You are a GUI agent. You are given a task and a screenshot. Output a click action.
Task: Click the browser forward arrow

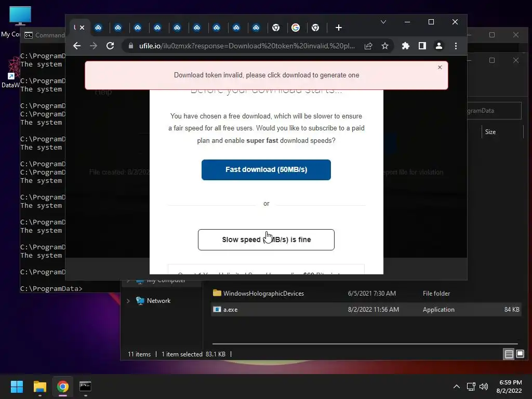(94, 46)
